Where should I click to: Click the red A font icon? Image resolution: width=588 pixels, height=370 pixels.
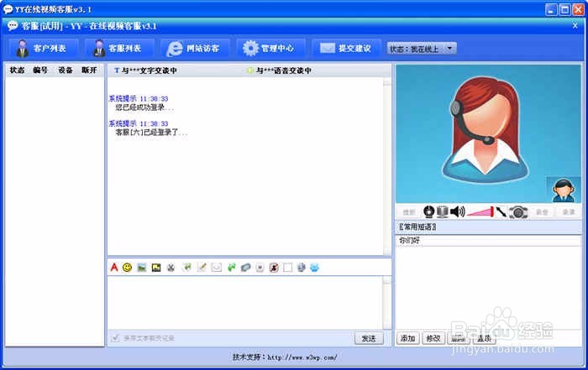tap(114, 268)
